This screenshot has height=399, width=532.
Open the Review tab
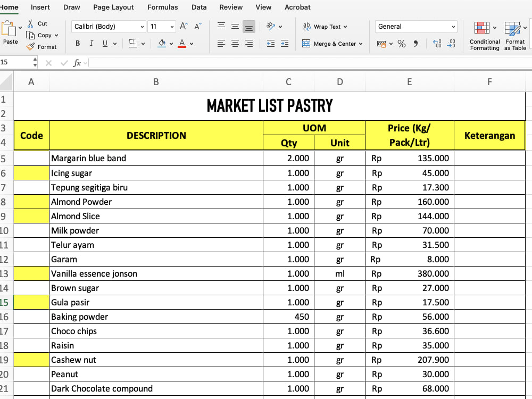click(231, 7)
